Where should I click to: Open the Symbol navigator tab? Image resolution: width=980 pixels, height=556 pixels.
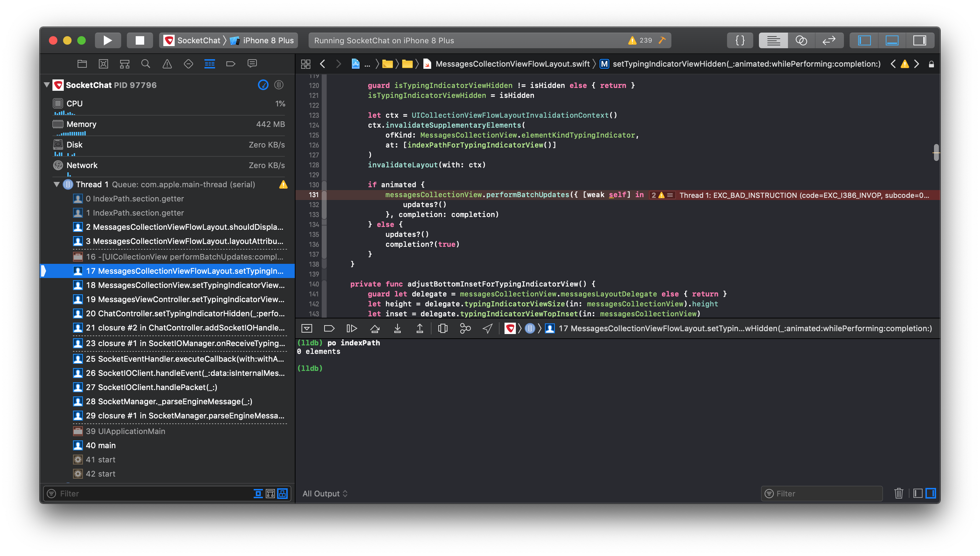click(125, 64)
